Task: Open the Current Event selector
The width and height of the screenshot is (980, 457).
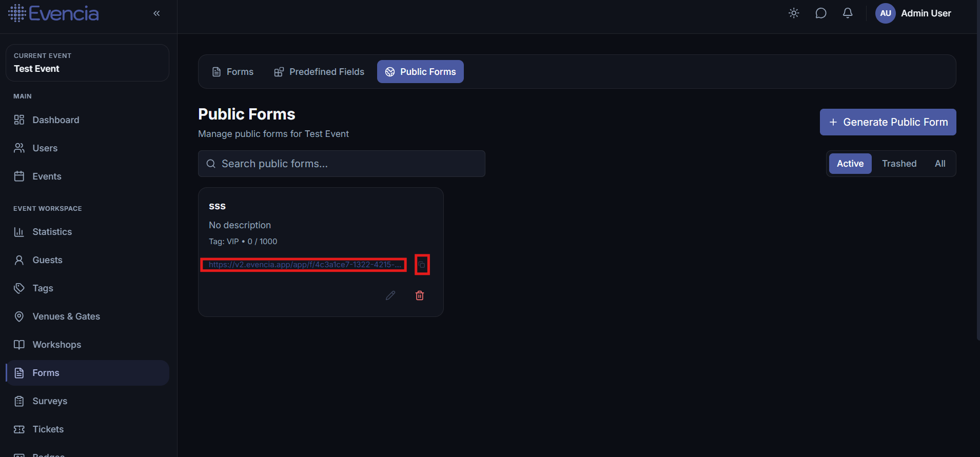Action: point(87,63)
